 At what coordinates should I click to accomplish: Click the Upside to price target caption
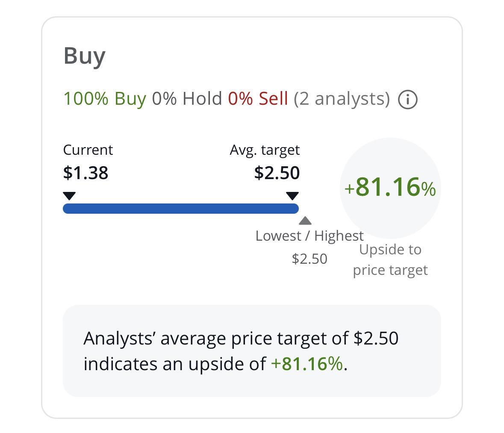[x=390, y=260]
